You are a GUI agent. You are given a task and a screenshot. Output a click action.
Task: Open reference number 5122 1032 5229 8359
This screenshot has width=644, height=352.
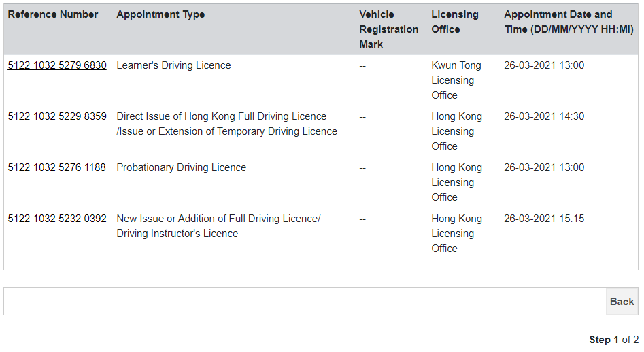pos(57,116)
